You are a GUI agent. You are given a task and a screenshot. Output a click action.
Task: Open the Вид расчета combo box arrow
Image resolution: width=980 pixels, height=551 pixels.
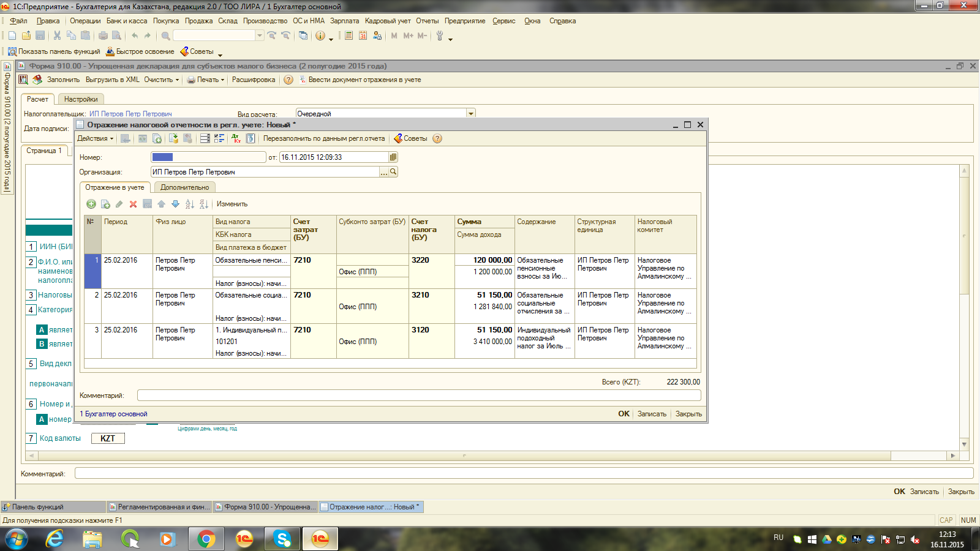[471, 113]
